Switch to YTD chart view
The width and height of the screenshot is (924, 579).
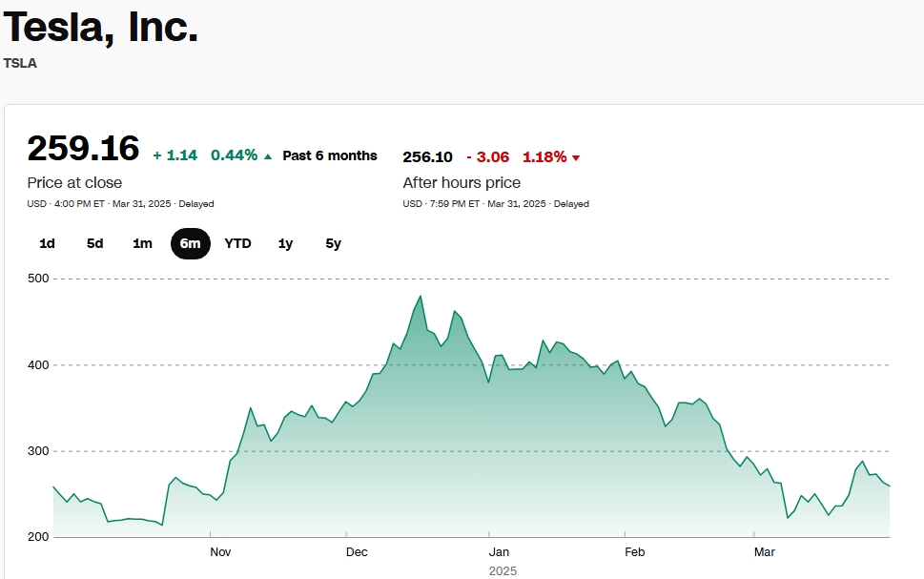[237, 243]
